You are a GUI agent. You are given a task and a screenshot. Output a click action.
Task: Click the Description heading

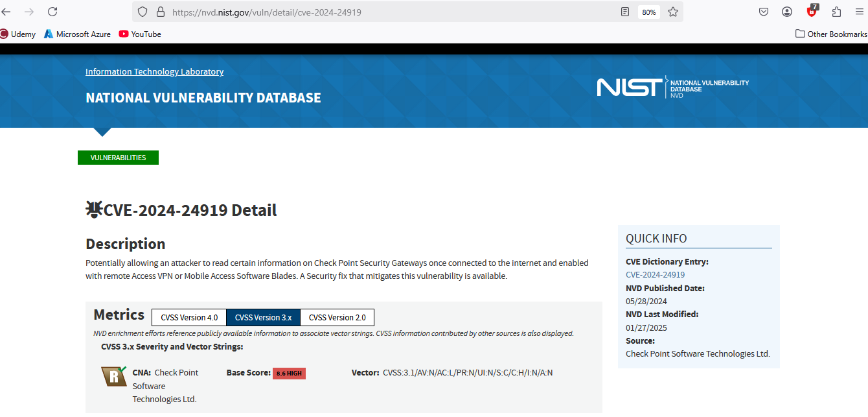[126, 244]
